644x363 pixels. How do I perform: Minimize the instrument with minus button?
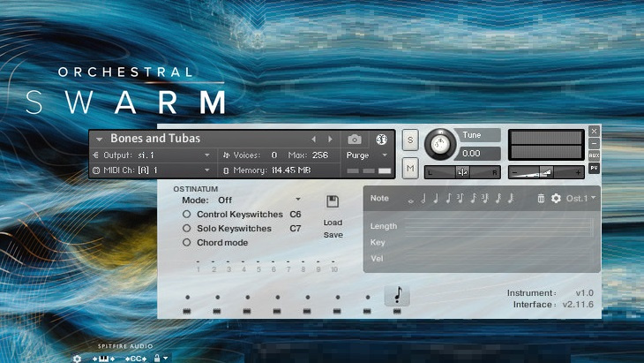click(x=594, y=143)
